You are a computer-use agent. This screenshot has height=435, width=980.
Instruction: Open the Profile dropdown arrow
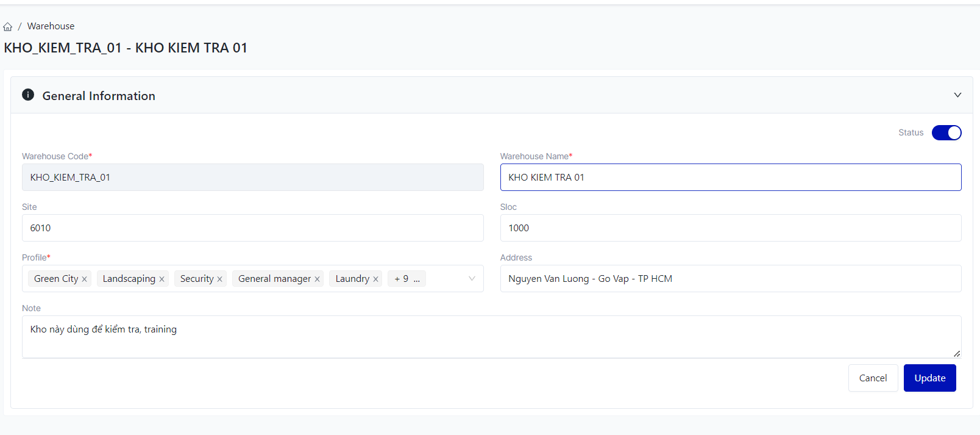(472, 279)
